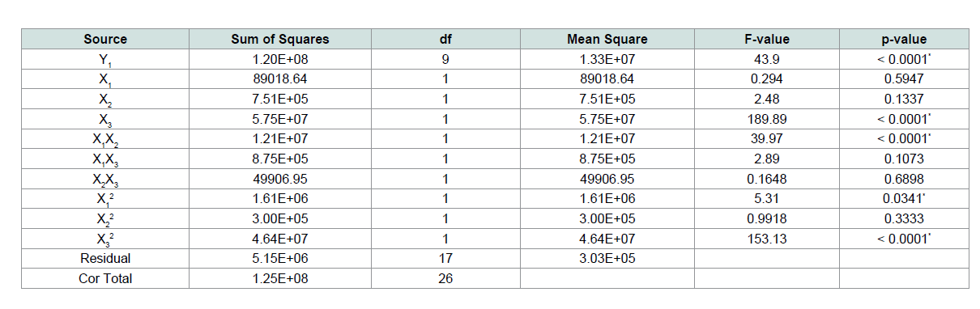
Task: Click the df cell showing 17
Action: coord(445,258)
